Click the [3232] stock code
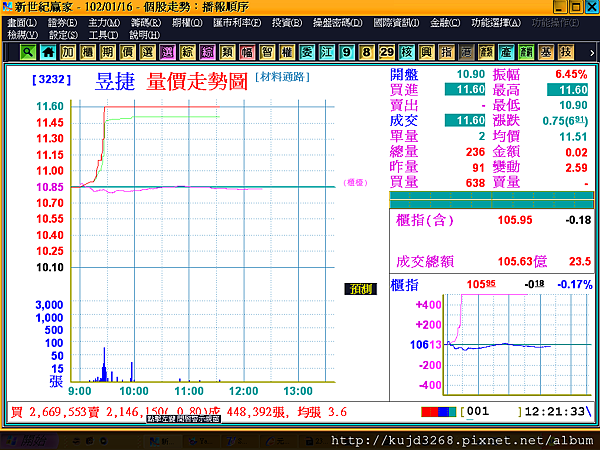Image resolution: width=600 pixels, height=450 pixels. pyautogui.click(x=52, y=80)
